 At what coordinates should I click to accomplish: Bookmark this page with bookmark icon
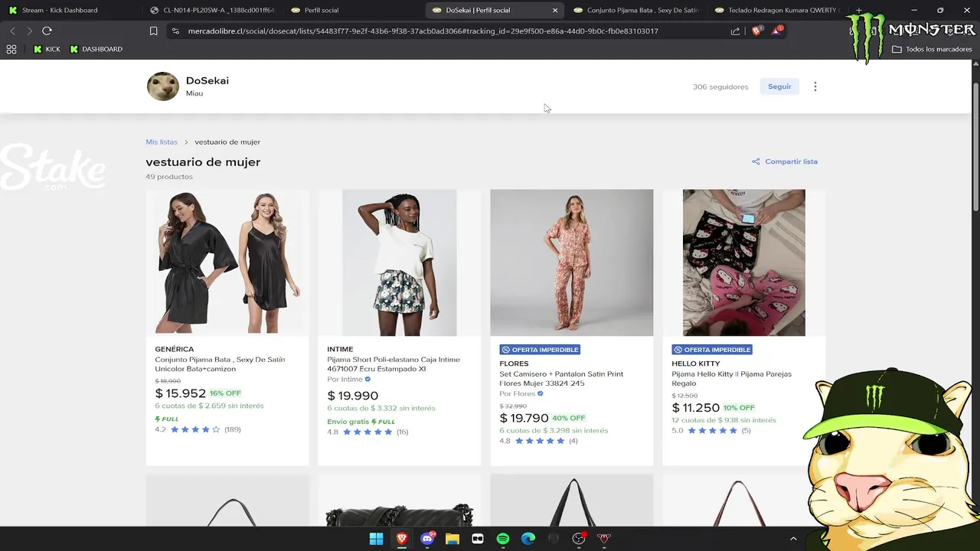click(x=153, y=31)
